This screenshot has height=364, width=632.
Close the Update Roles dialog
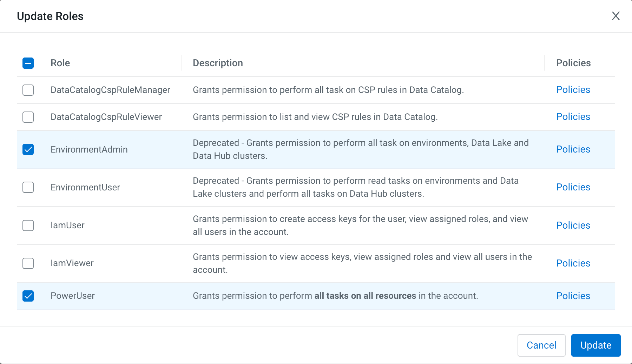[615, 16]
